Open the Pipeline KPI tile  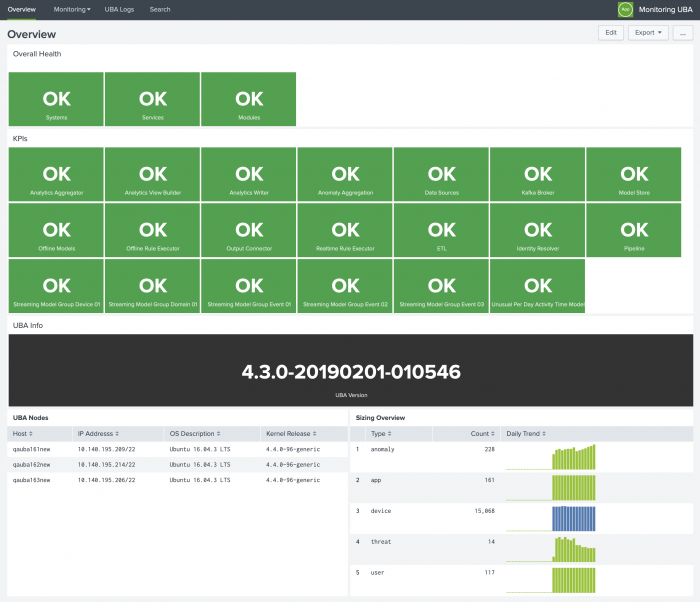pyautogui.click(x=634, y=230)
